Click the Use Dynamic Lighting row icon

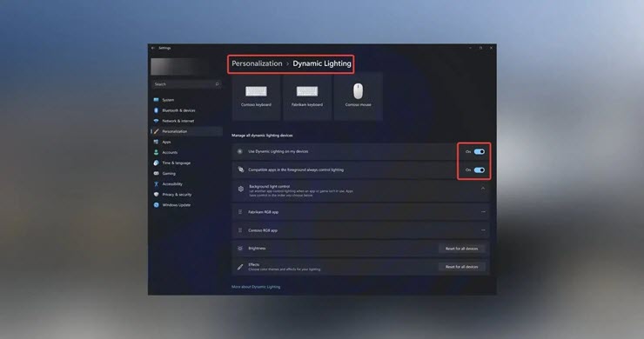(x=240, y=151)
